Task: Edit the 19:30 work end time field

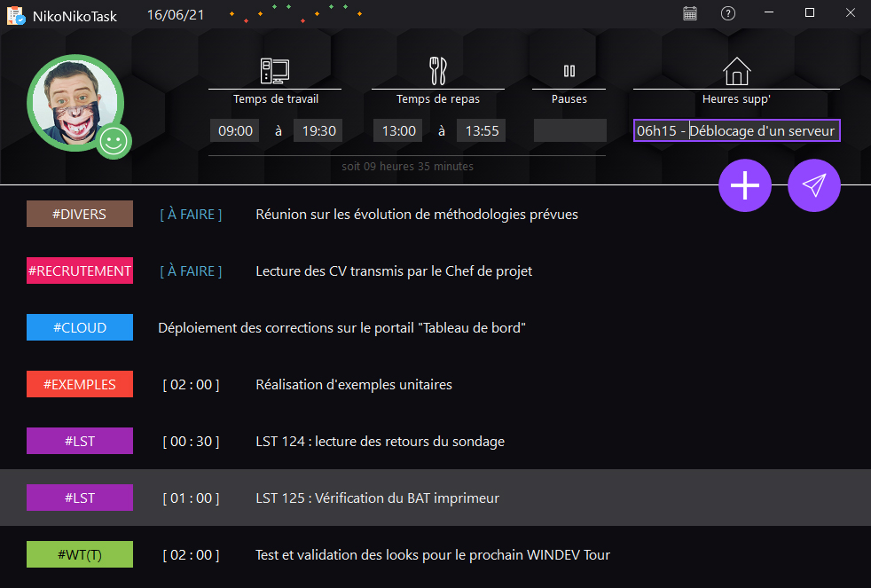Action: point(318,131)
